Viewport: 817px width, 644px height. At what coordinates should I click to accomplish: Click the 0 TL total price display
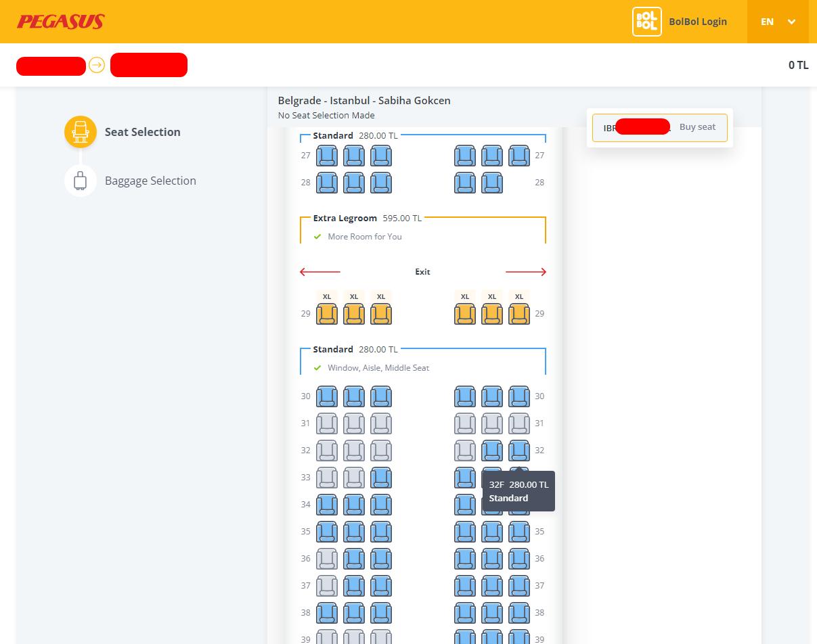[797, 65]
